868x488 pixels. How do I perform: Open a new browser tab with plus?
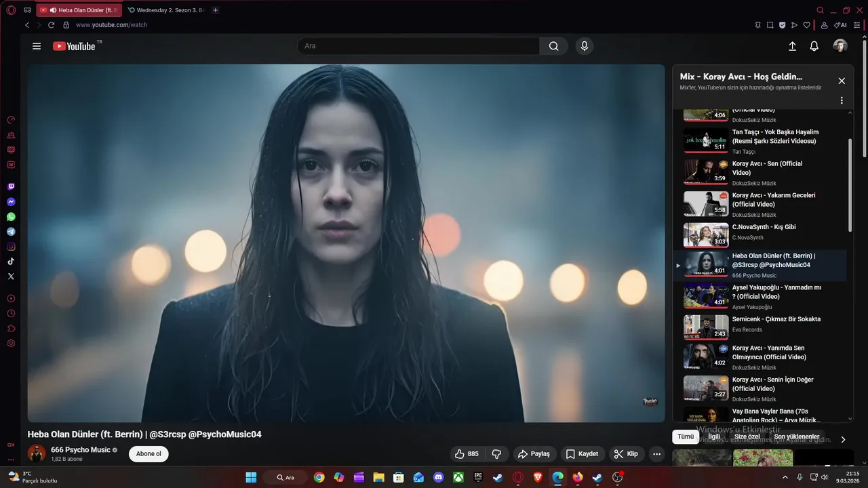click(x=216, y=10)
